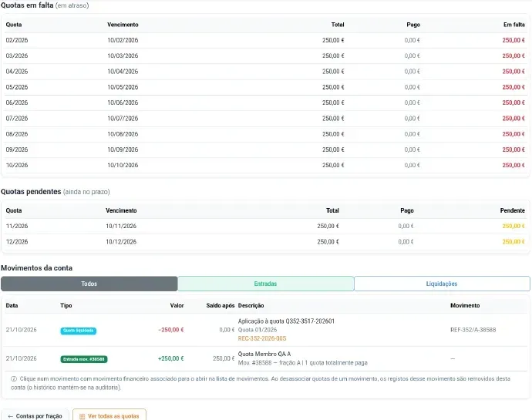This screenshot has width=532, height=420.
Task: Click due date 10/12/2026
Action: click(121, 242)
